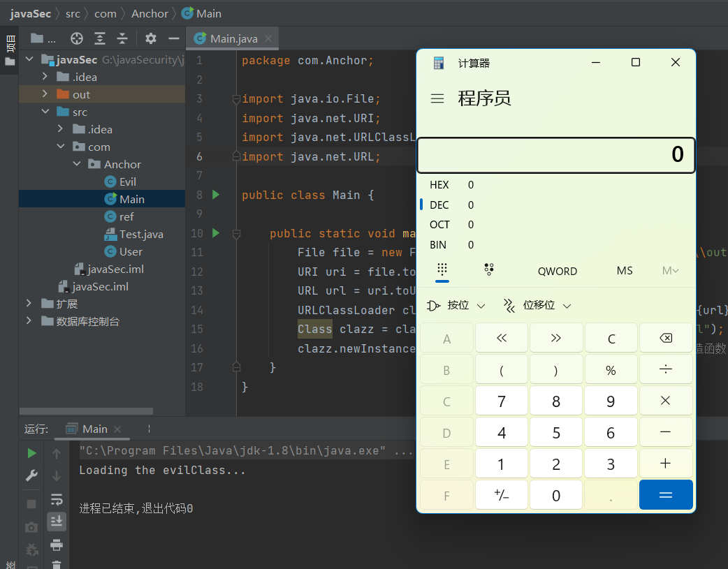Viewport: 728px width, 569px height.
Task: Click digit 7 on calculator
Action: tap(502, 401)
